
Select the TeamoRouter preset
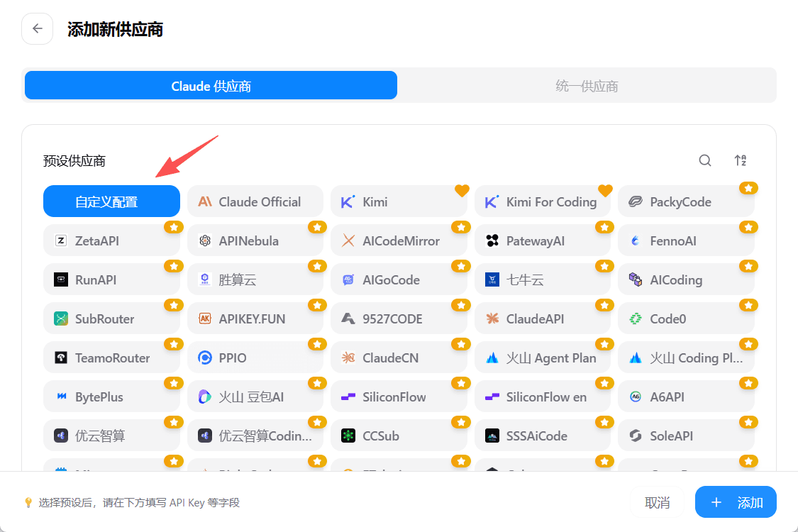111,358
